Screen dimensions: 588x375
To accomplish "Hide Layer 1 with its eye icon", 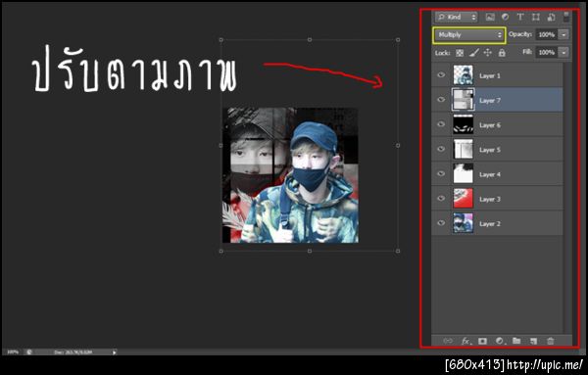I will [x=441, y=75].
